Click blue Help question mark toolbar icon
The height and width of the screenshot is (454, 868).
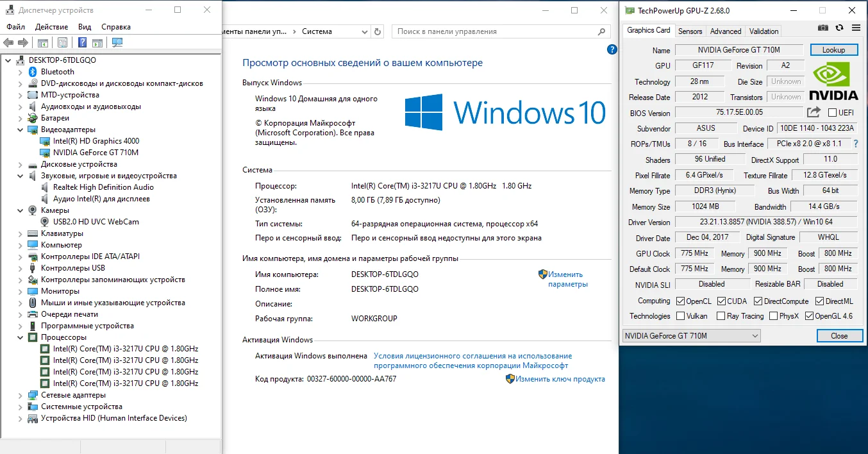[x=82, y=42]
